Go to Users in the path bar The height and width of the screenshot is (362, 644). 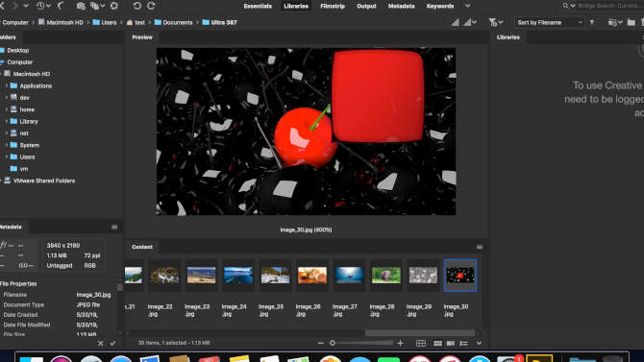click(x=105, y=23)
